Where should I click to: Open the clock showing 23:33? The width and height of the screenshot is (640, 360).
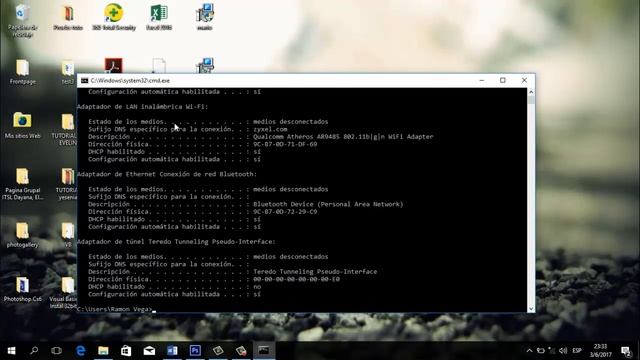pyautogui.click(x=600, y=351)
